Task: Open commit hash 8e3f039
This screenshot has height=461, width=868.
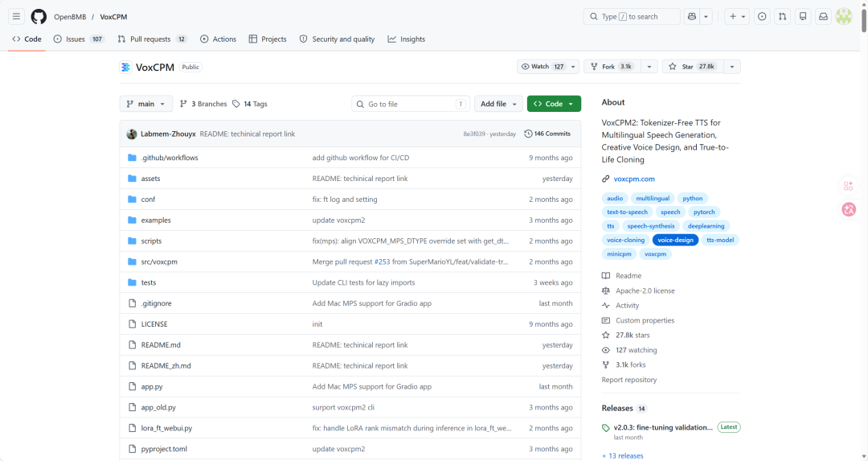Action: coord(474,134)
